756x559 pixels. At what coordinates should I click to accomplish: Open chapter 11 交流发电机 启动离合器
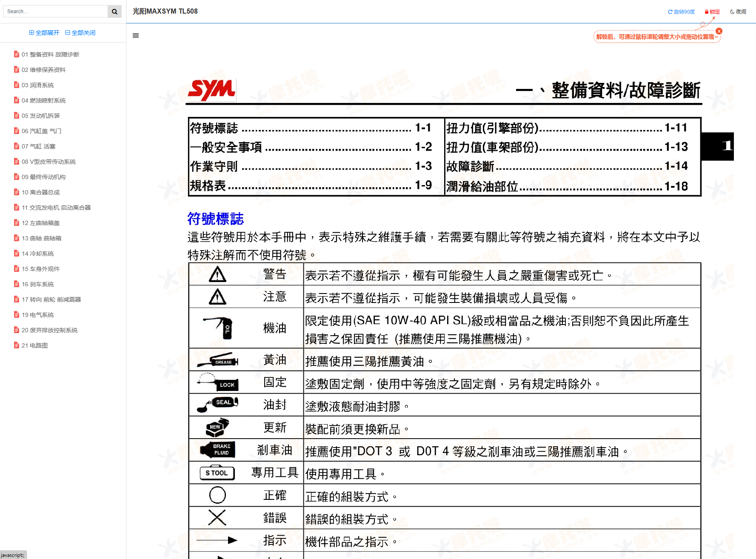[56, 208]
